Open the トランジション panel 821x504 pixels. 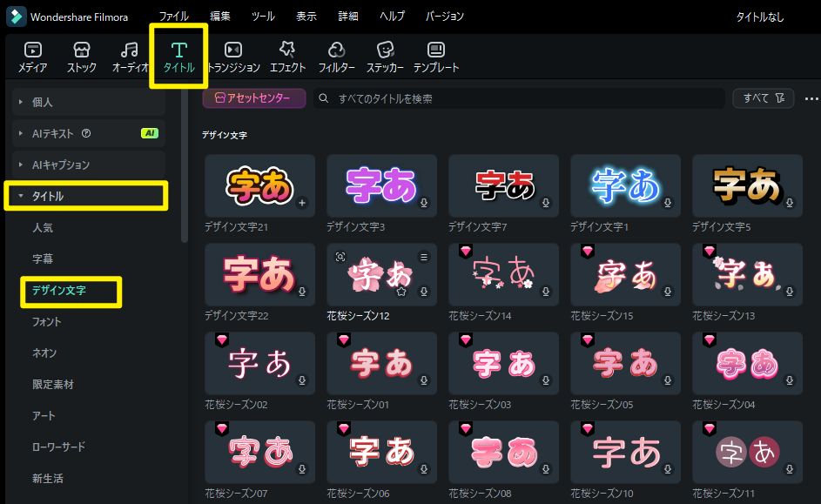coord(232,56)
